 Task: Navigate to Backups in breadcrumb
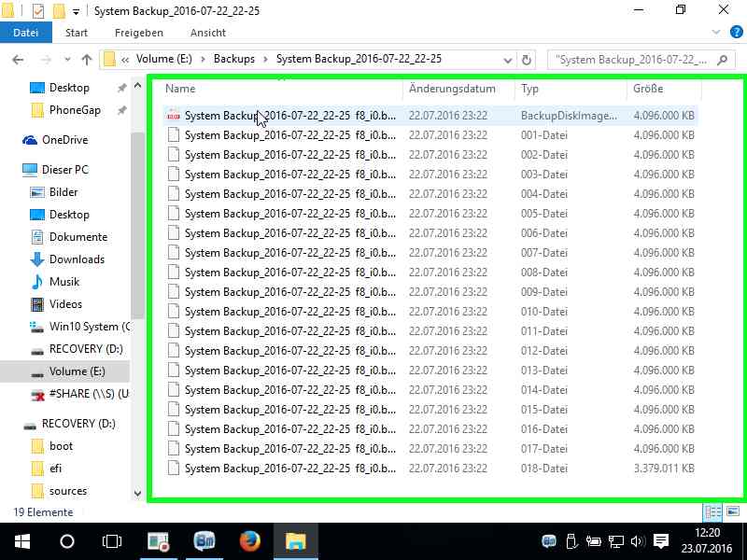234,59
